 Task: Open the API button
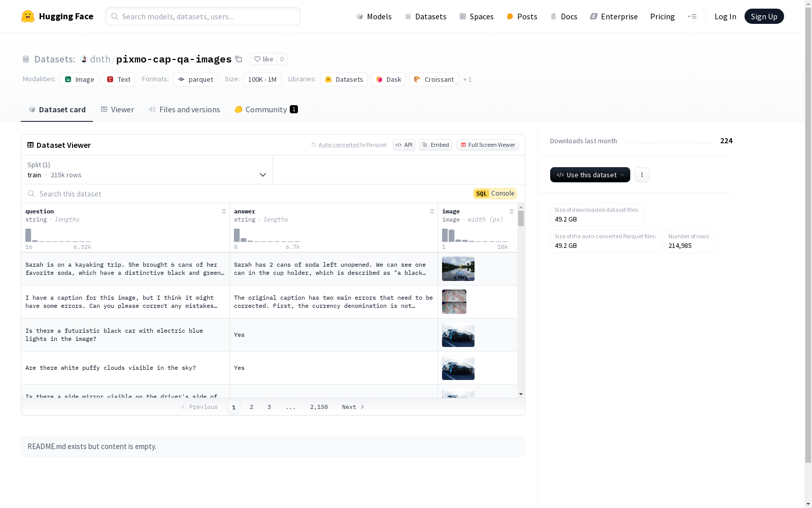(404, 145)
